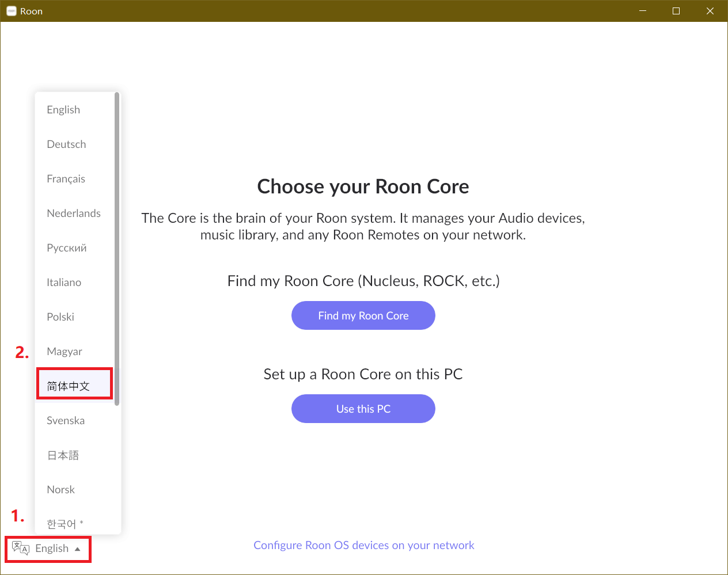The width and height of the screenshot is (728, 575).
Task: Choose Polski from language menu
Action: click(x=60, y=317)
